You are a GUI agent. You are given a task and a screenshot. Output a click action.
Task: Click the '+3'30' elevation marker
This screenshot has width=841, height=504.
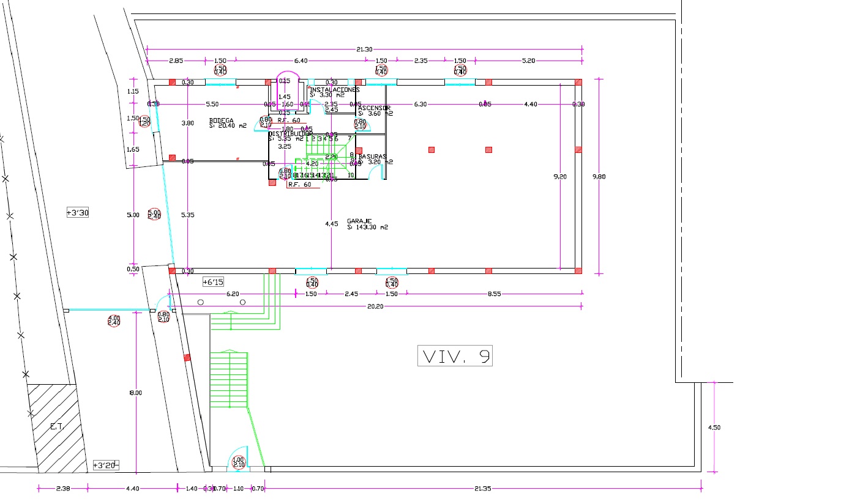[x=78, y=213]
